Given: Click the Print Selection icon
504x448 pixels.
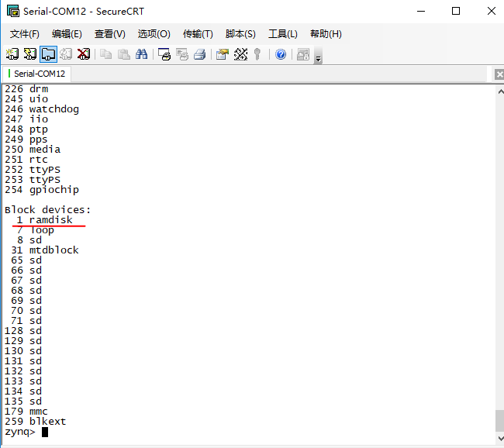Looking at the screenshot, I should [182, 54].
